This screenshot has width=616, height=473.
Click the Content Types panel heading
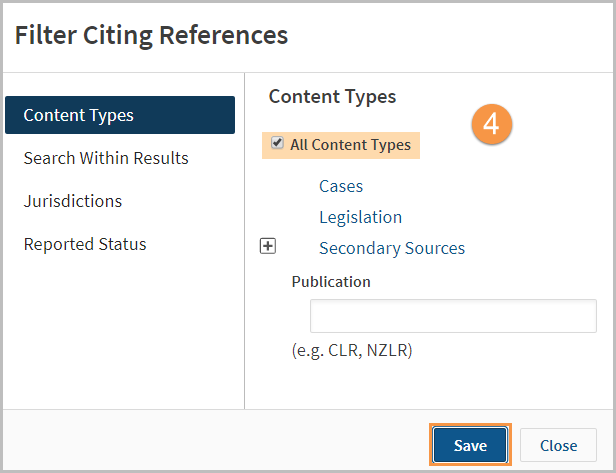(332, 97)
